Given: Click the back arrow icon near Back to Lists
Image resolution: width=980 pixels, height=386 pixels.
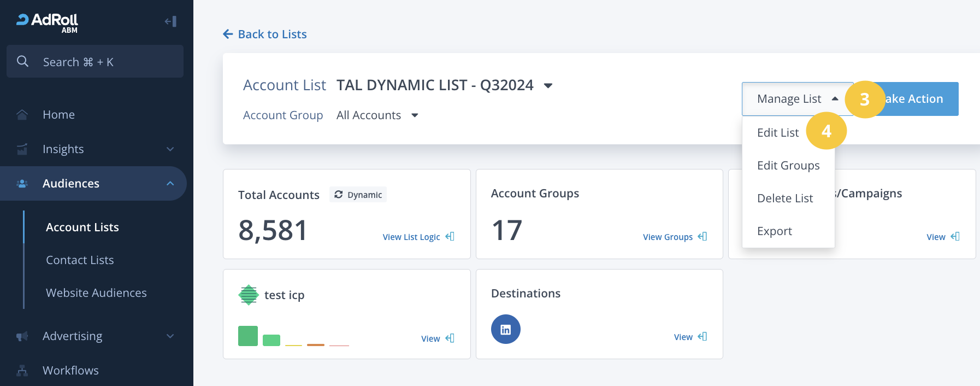Looking at the screenshot, I should pos(228,34).
